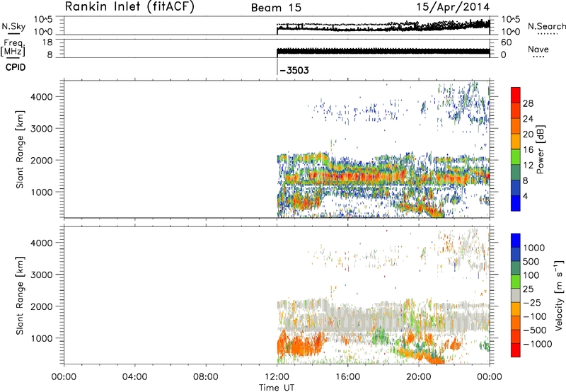Click the 'Beam 15' header label
The image size is (566, 392).
pos(276,8)
